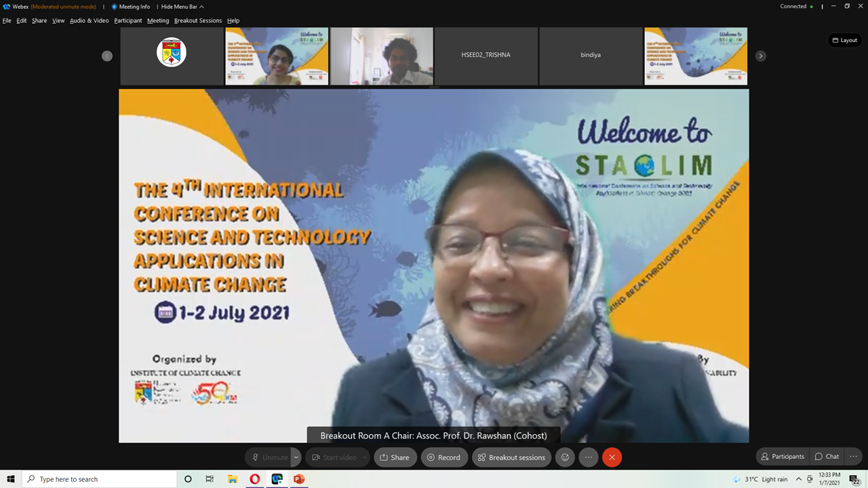Click the reactions emoji icon
Viewport: 868px width, 488px height.
click(565, 457)
